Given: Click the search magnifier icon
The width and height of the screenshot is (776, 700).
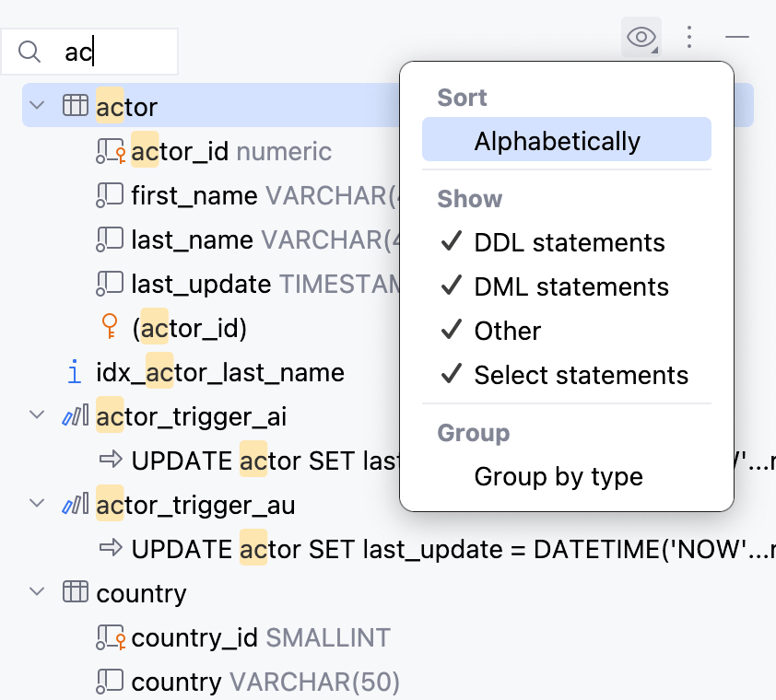Looking at the screenshot, I should pos(29,52).
